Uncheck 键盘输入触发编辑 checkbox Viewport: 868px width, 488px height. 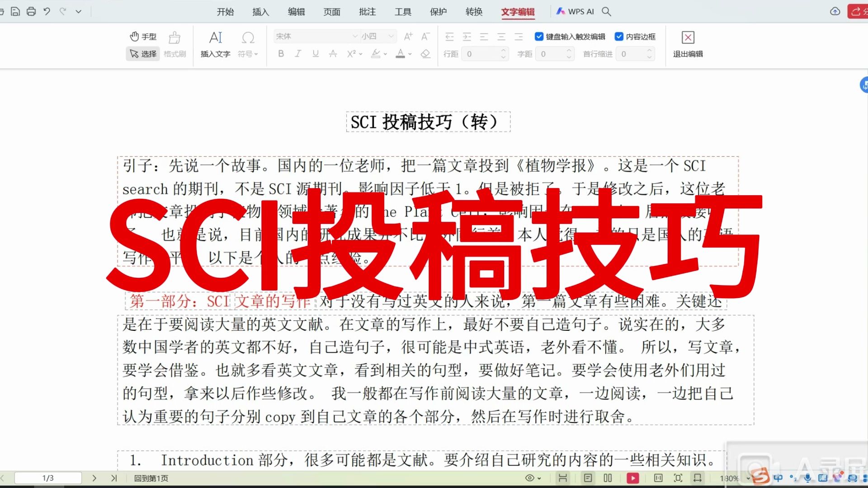coord(539,37)
